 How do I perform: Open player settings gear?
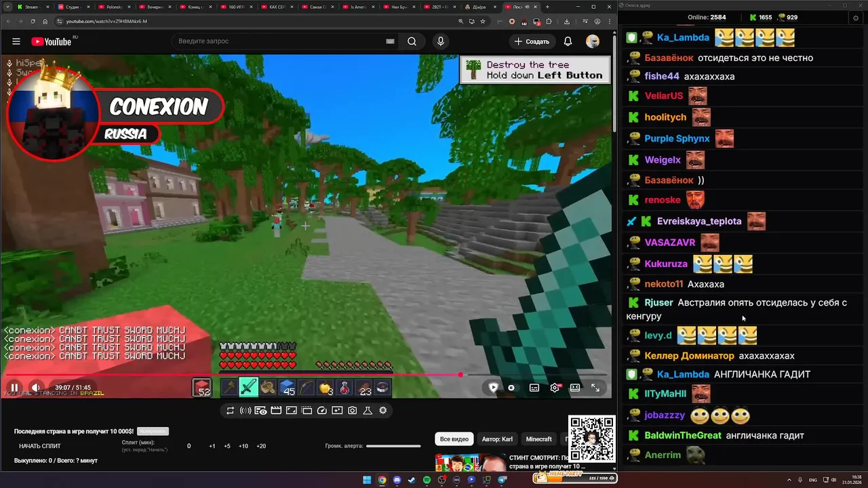coord(555,388)
